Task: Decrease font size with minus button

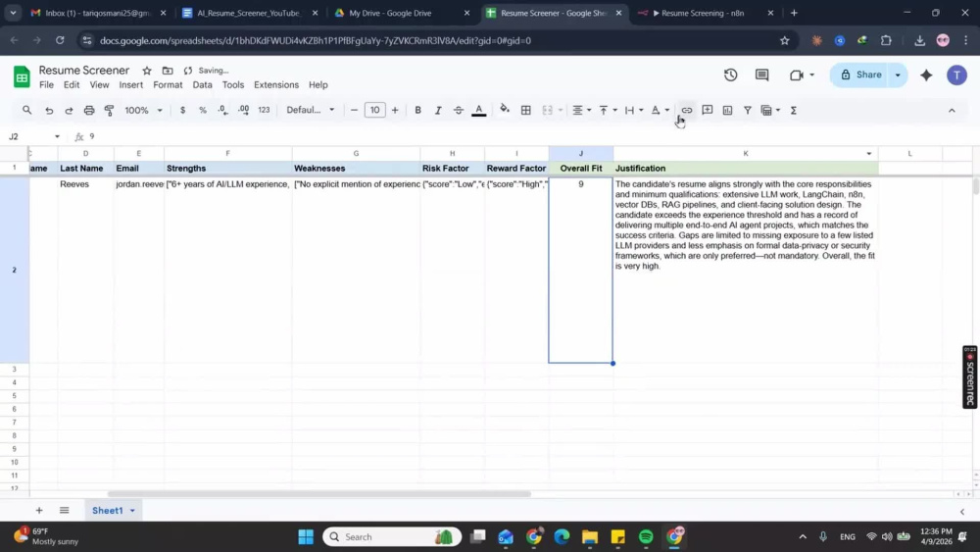Action: coord(354,110)
